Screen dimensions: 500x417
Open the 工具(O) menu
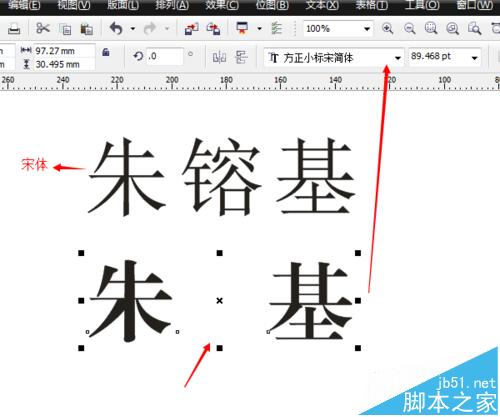pos(422,5)
